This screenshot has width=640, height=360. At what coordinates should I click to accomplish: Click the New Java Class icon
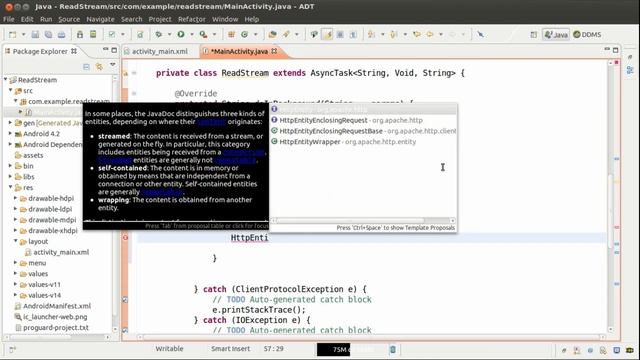pos(244,35)
